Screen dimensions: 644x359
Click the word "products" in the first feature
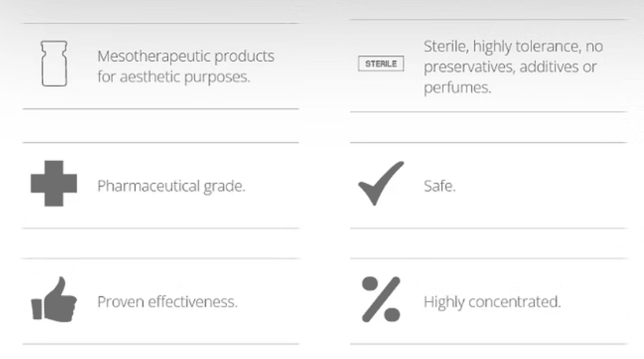pyautogui.click(x=243, y=57)
